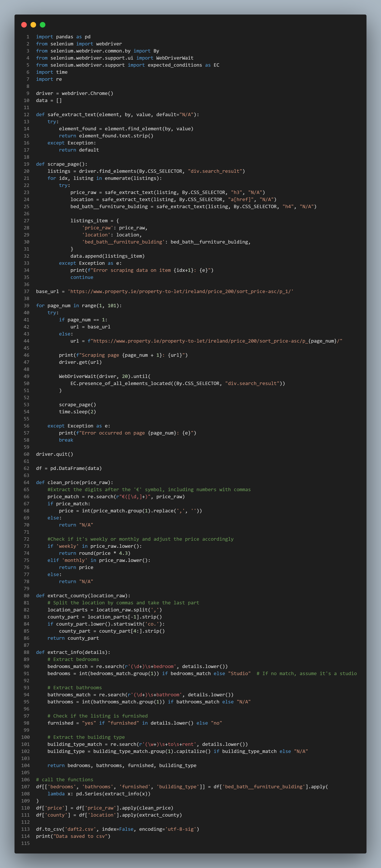
Task: Click 'lambda x: pd.Series(extract_info(x))' line
Action: coord(99,794)
